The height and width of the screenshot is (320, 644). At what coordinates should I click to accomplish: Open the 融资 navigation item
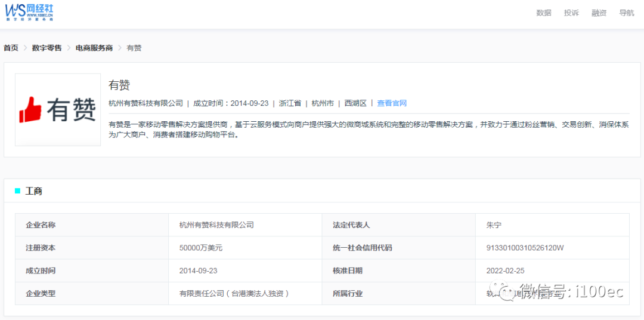coord(599,13)
